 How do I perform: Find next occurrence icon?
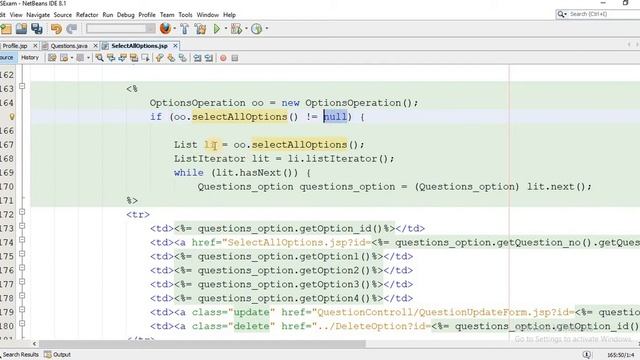[x=122, y=58]
